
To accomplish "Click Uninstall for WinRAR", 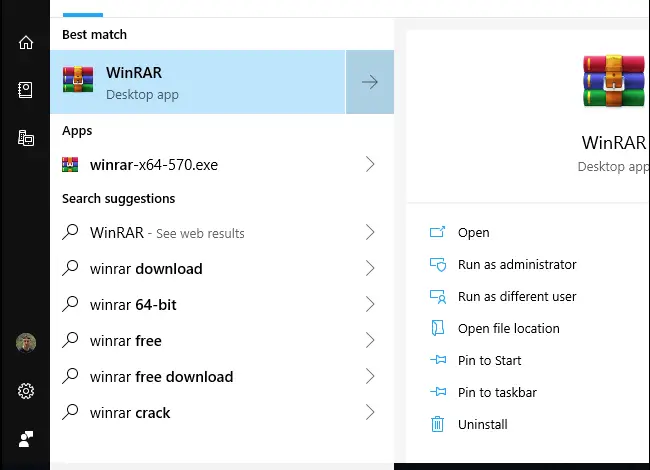I will click(482, 425).
